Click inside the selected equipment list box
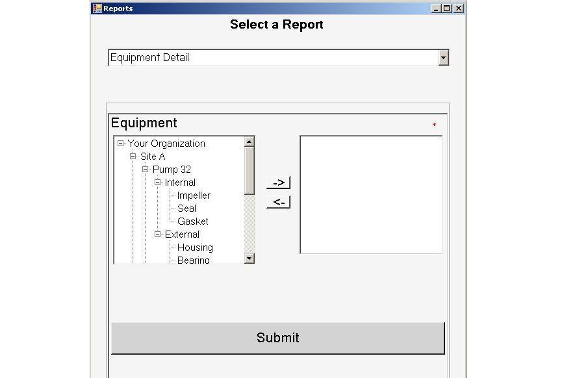The height and width of the screenshot is (378, 588). pyautogui.click(x=370, y=194)
